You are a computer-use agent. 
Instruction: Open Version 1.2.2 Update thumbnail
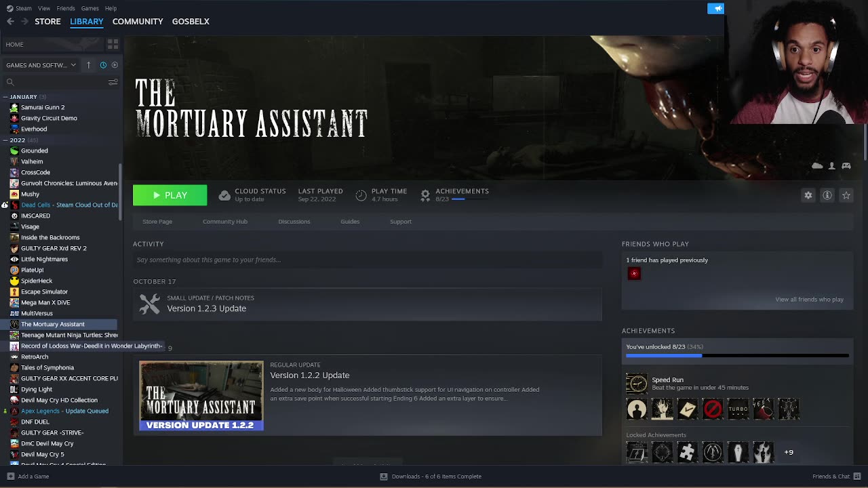point(201,395)
